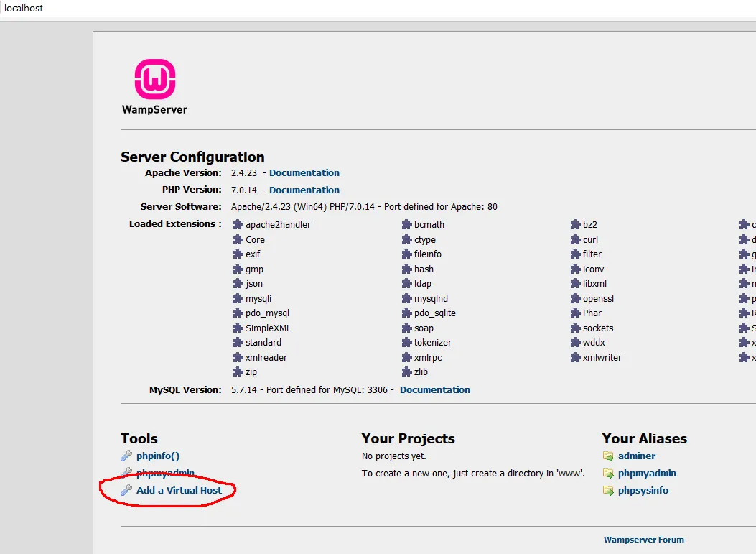Click the puzzle icon beside gmp

238,269
